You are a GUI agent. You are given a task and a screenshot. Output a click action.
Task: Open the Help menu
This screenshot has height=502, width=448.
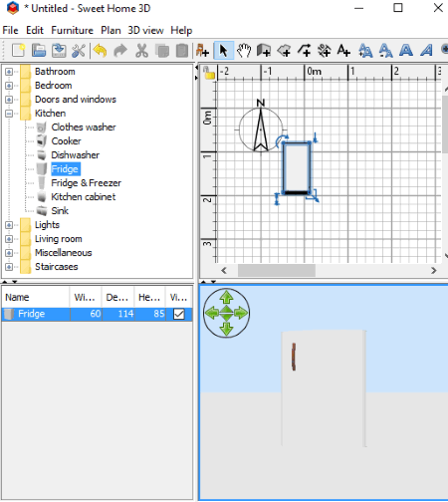(181, 30)
